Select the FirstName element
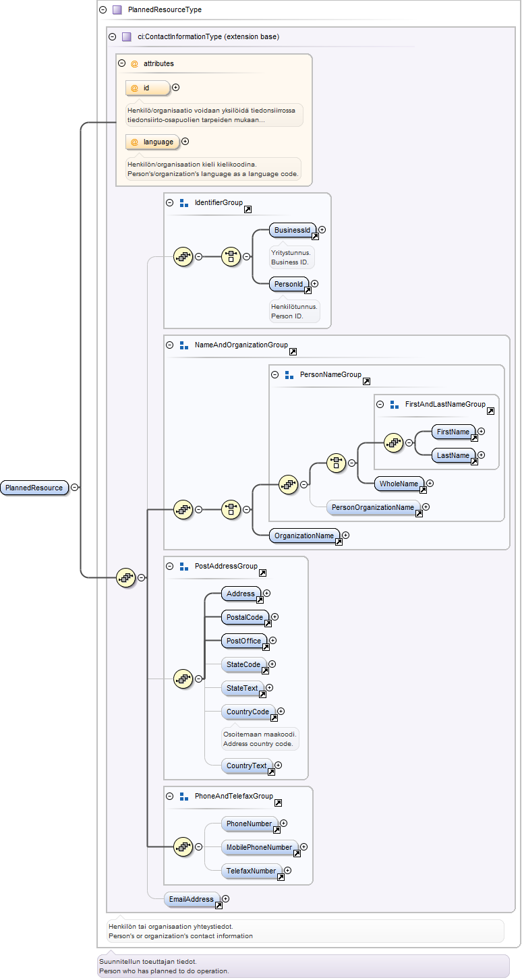Screen dimensions: 522x980 [454, 432]
